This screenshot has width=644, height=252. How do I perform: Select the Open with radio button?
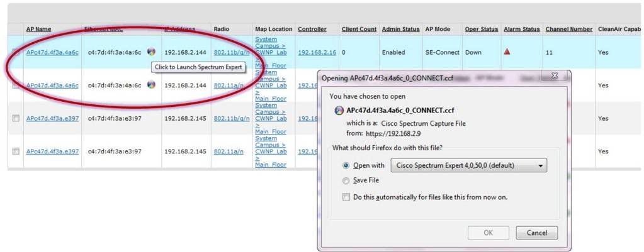pos(346,165)
